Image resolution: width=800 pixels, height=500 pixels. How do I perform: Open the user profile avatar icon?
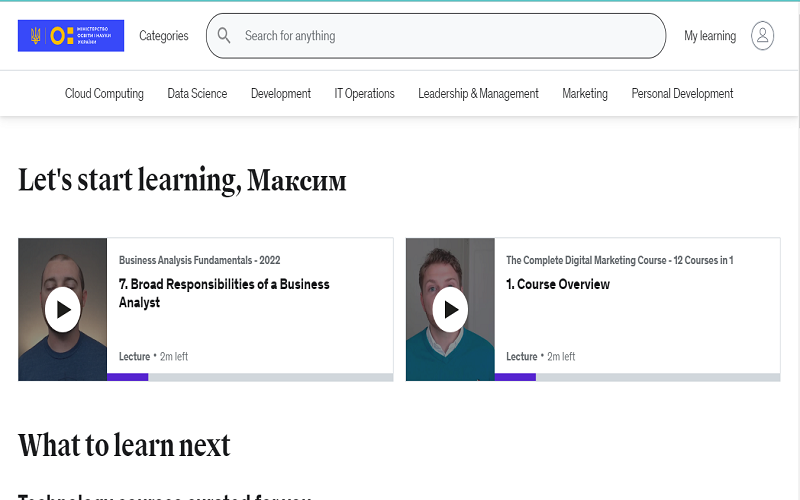(x=762, y=36)
